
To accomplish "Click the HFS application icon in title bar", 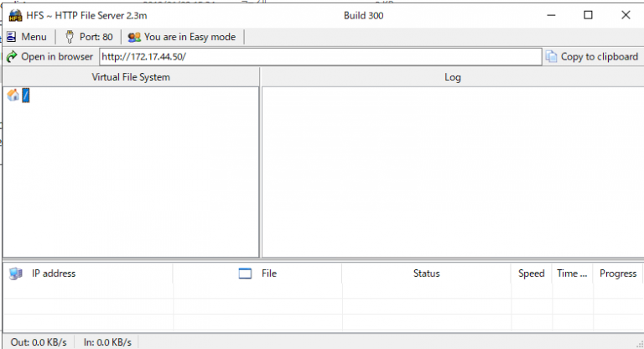I will pyautogui.click(x=15, y=16).
